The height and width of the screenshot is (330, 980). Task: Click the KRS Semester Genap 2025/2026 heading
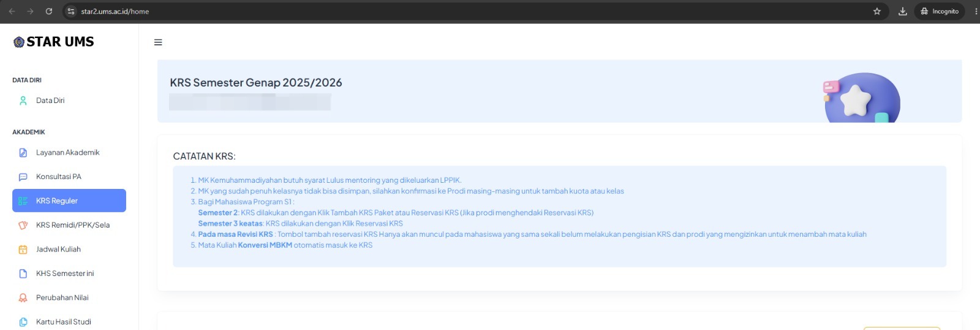coord(256,82)
